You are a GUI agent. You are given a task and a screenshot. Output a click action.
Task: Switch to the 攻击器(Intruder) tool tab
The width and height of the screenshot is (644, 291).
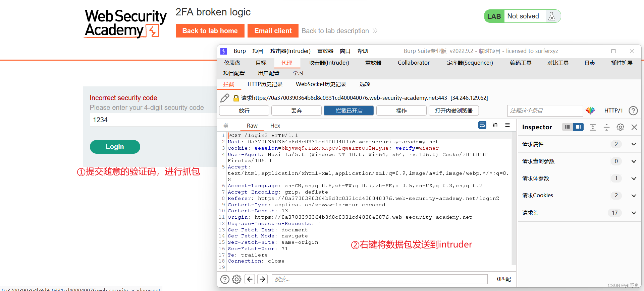pyautogui.click(x=329, y=63)
